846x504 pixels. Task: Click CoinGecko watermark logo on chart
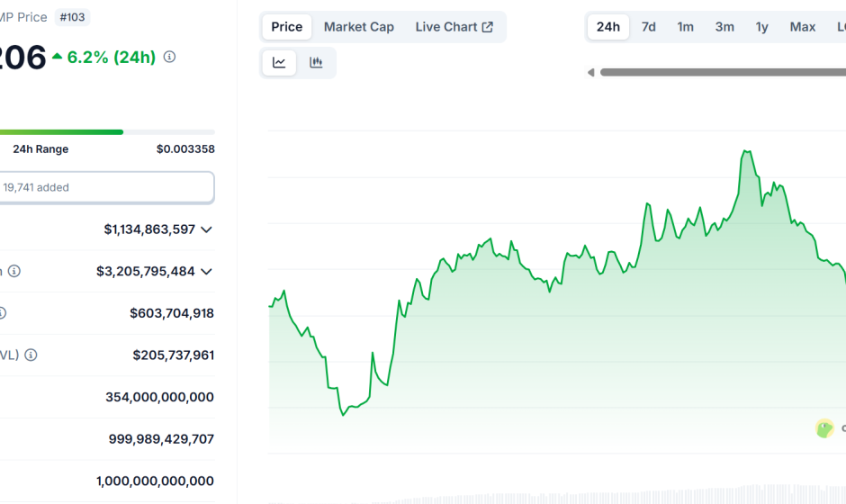pyautogui.click(x=824, y=428)
